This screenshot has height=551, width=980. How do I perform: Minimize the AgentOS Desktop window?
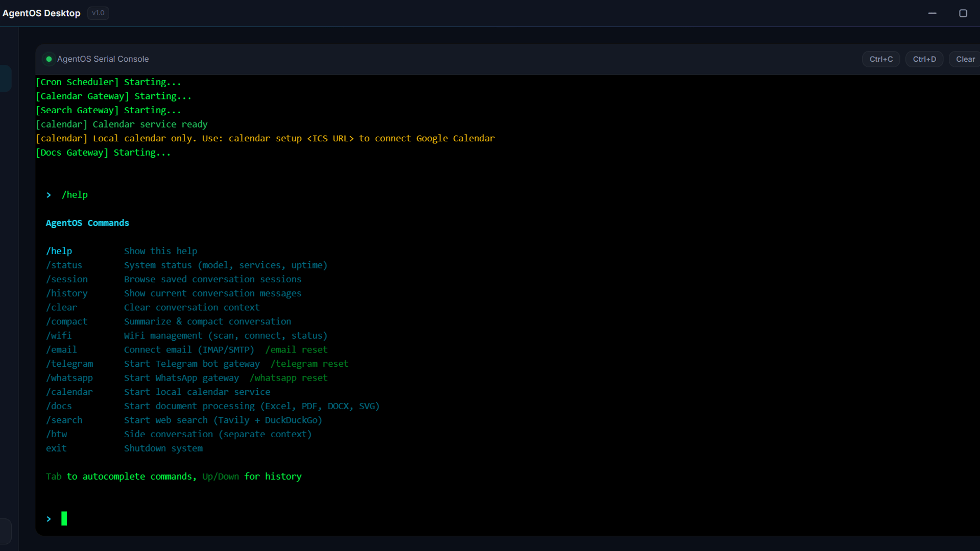click(x=932, y=13)
